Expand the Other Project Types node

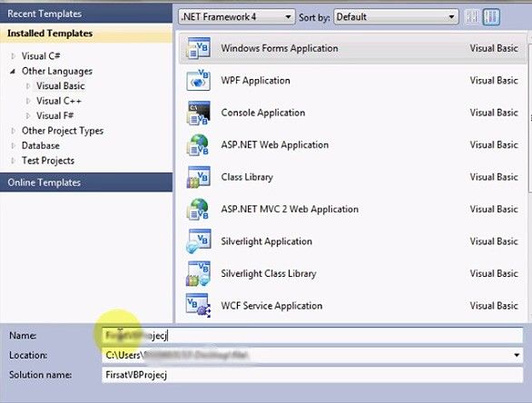pyautogui.click(x=14, y=131)
